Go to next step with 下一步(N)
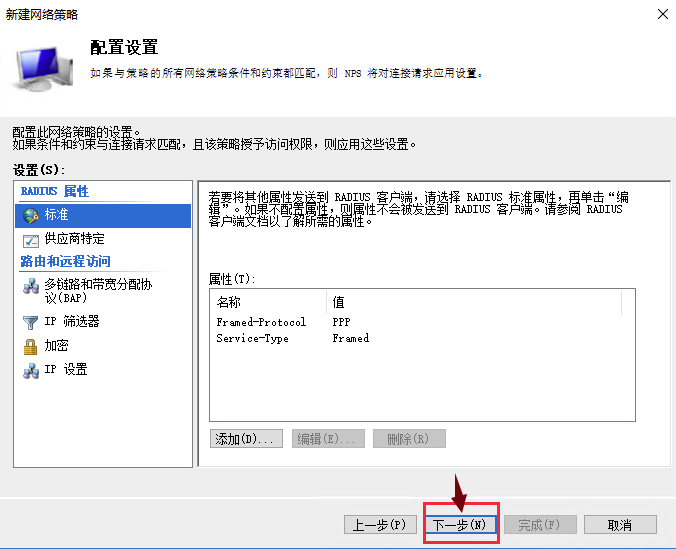 pos(459,525)
